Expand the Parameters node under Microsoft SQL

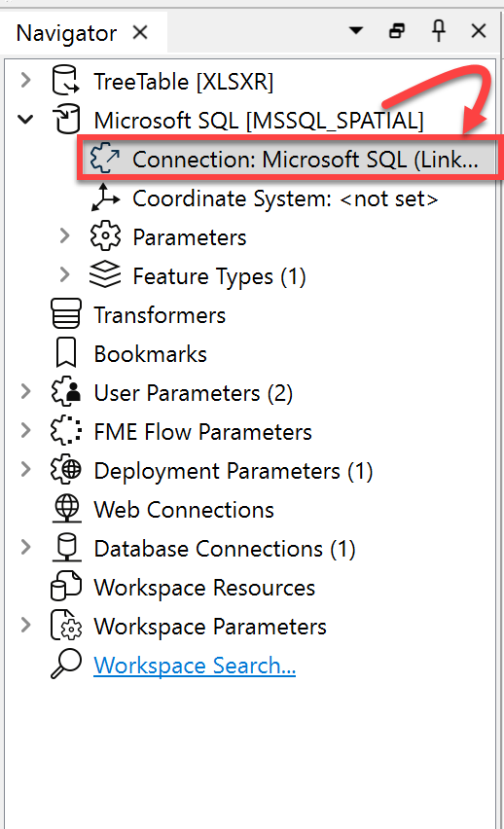click(64, 235)
